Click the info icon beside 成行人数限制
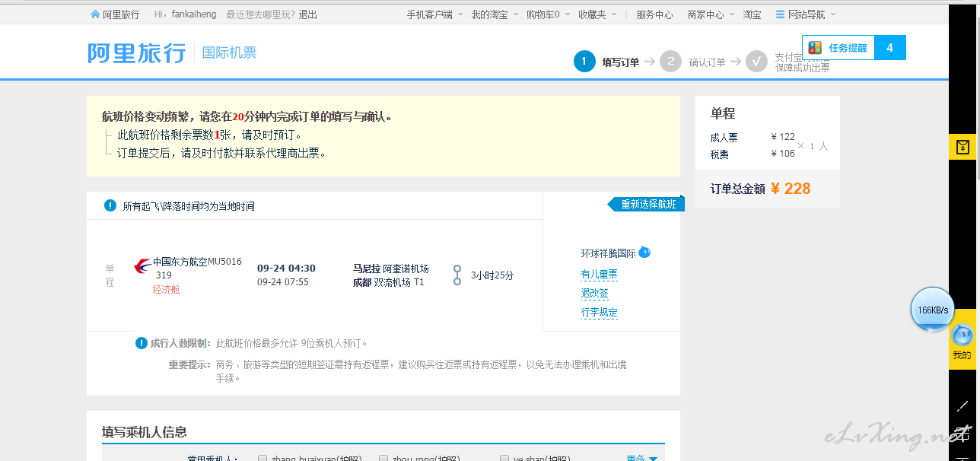Screen dimensions: 980x461 [x=141, y=343]
